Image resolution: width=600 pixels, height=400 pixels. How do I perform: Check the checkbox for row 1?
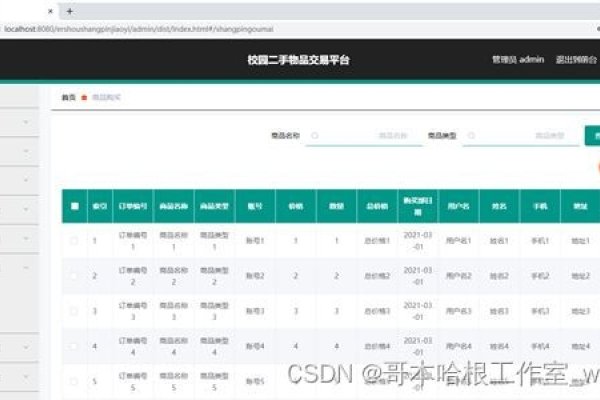coord(74,241)
